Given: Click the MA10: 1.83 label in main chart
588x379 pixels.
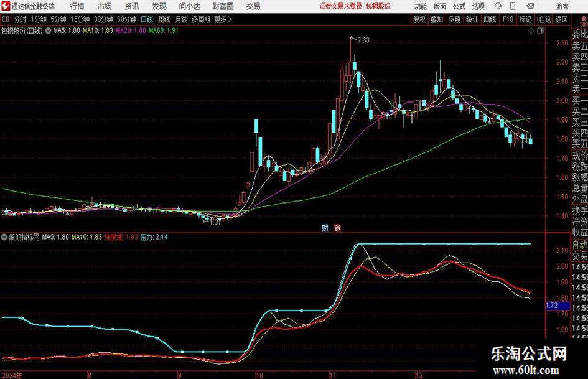Looking at the screenshot, I should click(98, 30).
